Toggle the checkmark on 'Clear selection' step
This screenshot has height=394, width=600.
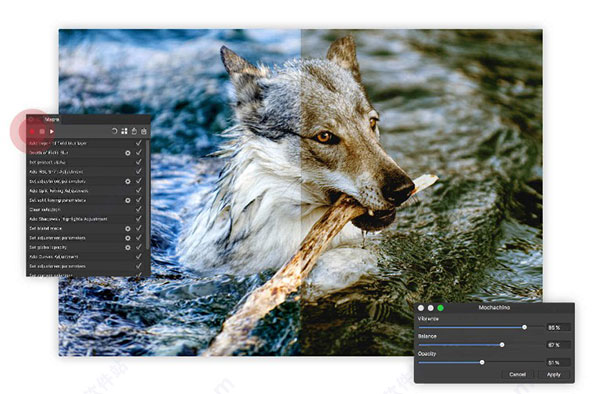(139, 209)
